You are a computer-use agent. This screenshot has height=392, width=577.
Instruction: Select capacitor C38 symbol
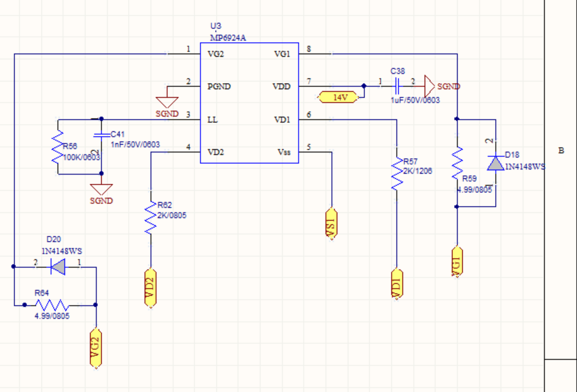397,86
